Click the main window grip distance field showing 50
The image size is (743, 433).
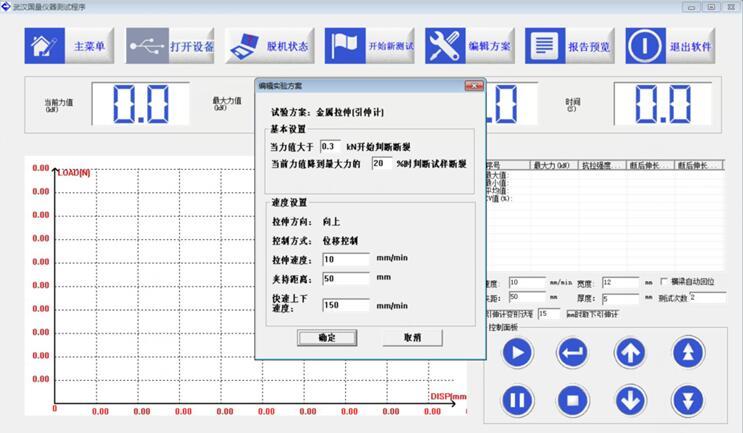[527, 298]
